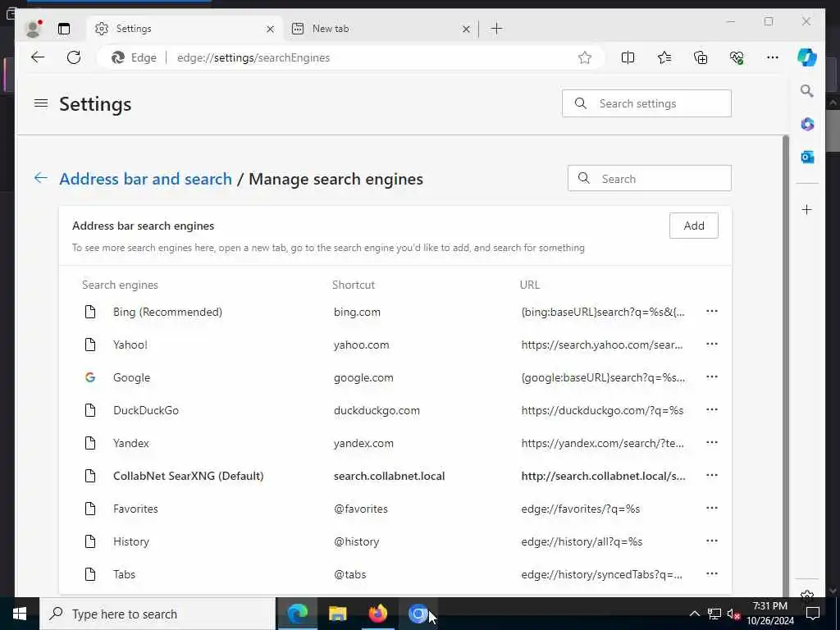Select the Yandex search engine name

point(130,443)
